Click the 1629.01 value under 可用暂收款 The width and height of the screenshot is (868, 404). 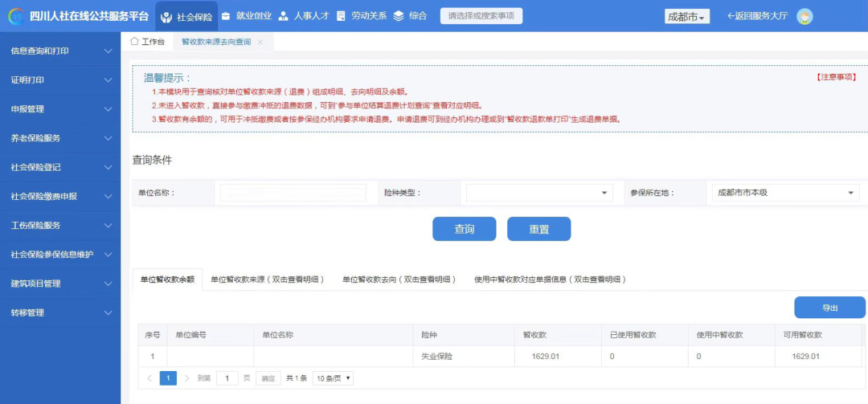pos(806,357)
